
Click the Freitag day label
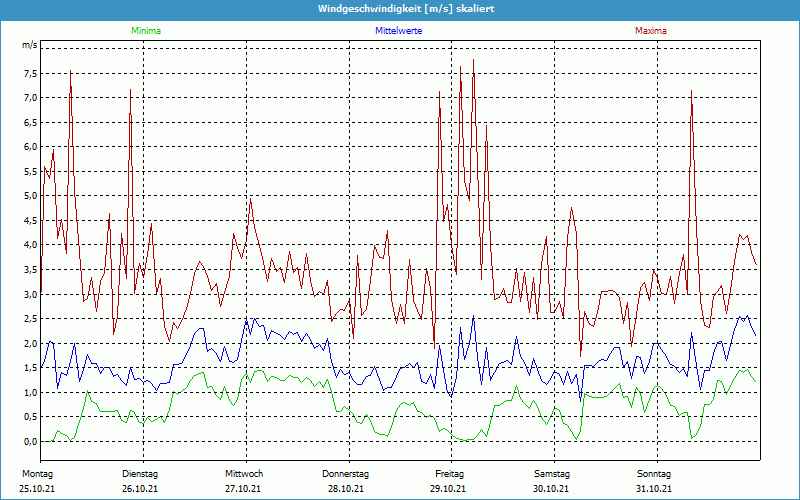pyautogui.click(x=449, y=474)
